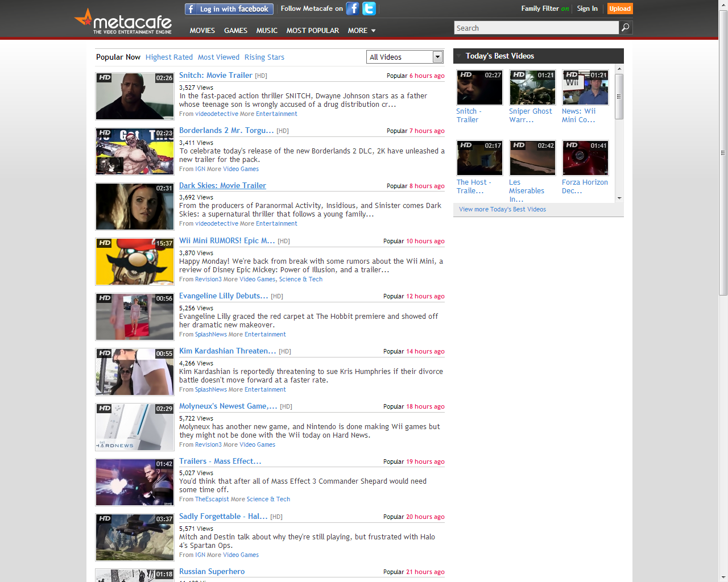Open the videodetective source link under Snitch
This screenshot has width=728, height=582.
(216, 114)
